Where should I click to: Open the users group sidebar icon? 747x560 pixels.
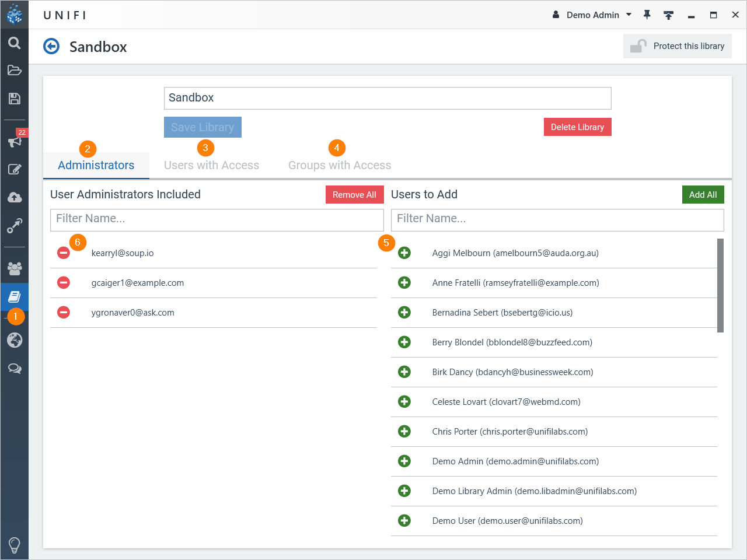(15, 268)
